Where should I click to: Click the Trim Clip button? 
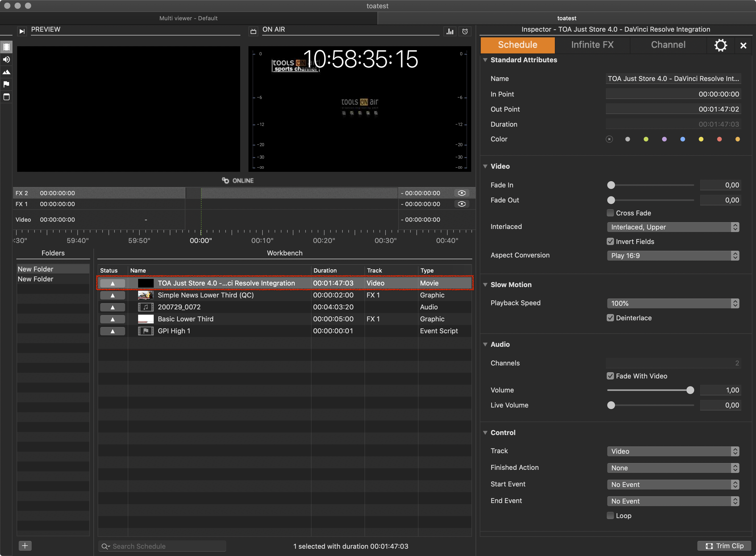(x=724, y=546)
